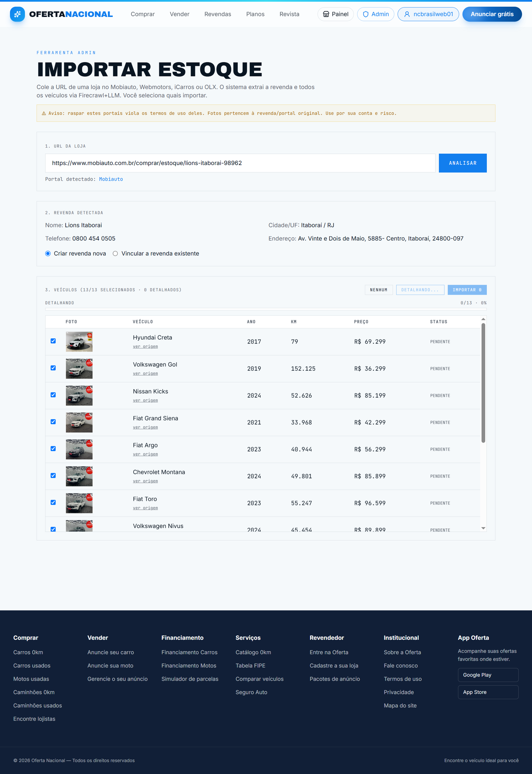Image resolution: width=532 pixels, height=774 pixels.
Task: Click ver origem link for Fiat Argo
Action: [145, 455]
